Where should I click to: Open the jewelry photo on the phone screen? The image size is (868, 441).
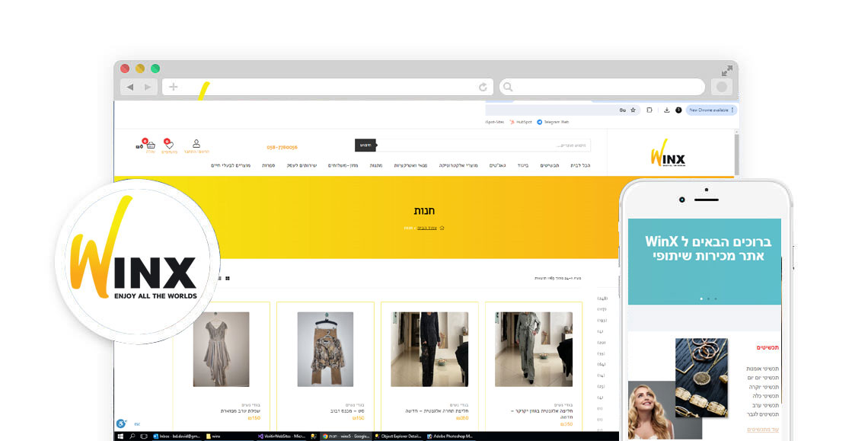tap(701, 377)
